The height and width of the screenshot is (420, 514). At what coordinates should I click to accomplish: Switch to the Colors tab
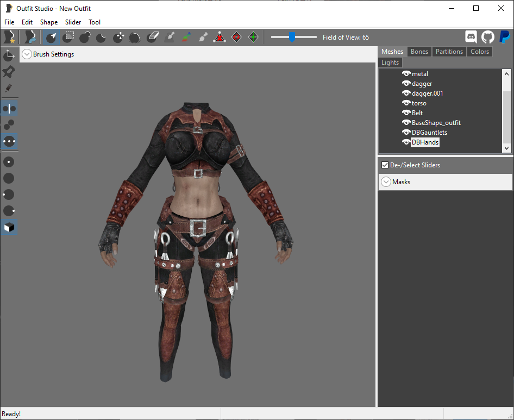480,52
